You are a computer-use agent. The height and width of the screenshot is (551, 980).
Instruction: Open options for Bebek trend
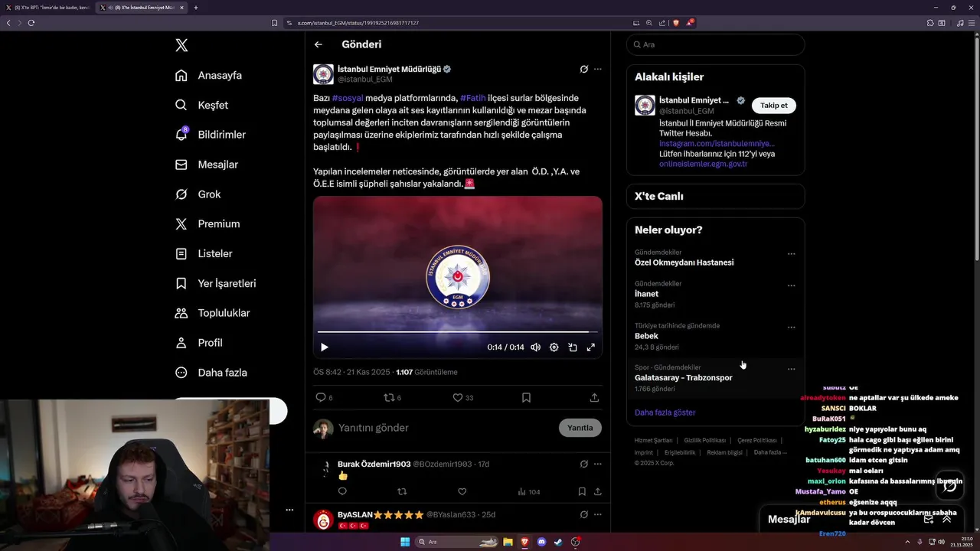pyautogui.click(x=791, y=328)
